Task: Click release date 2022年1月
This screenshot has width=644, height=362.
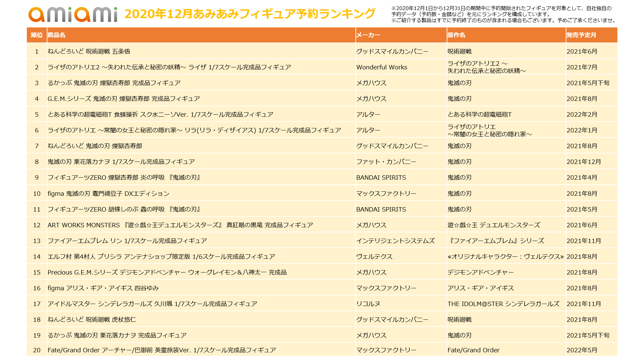Action: tap(582, 130)
